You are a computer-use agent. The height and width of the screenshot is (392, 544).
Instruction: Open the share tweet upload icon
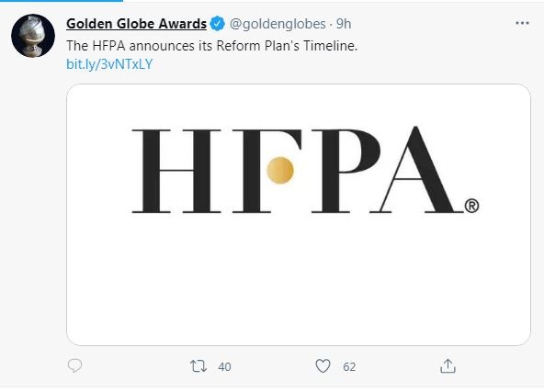click(x=448, y=366)
